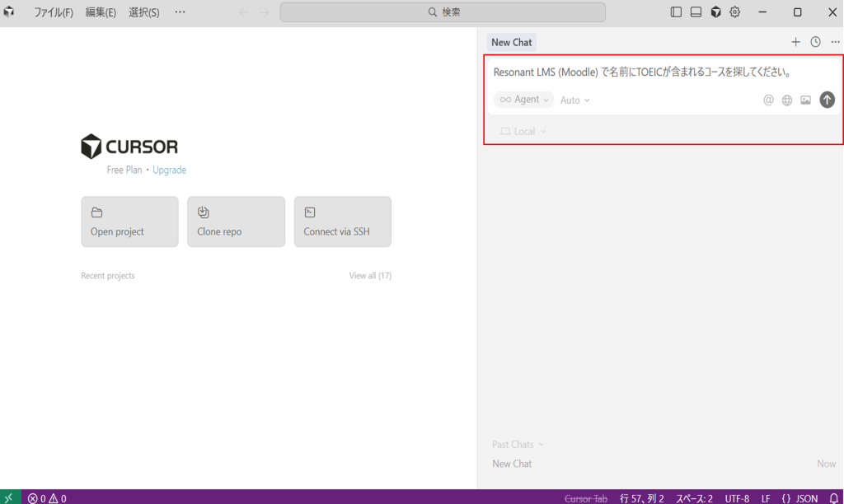Toggle the AI pane with the cube icon
The image size is (844, 504).
coord(715,12)
